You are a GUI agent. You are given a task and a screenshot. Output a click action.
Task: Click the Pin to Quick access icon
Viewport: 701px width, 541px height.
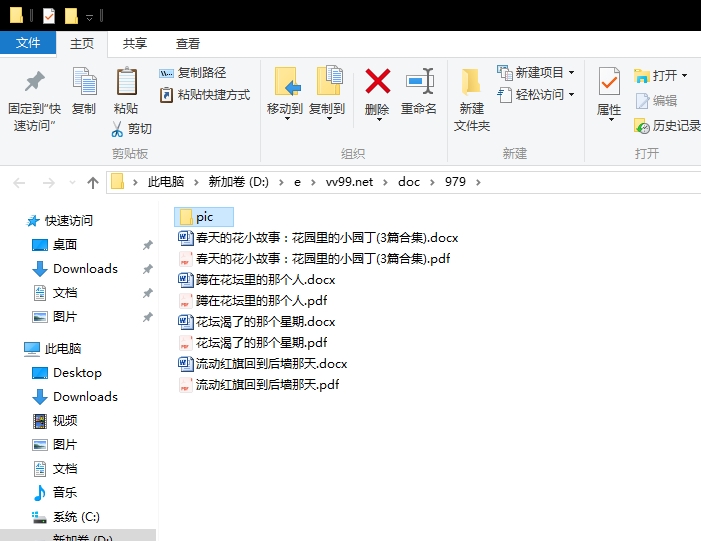click(x=34, y=82)
